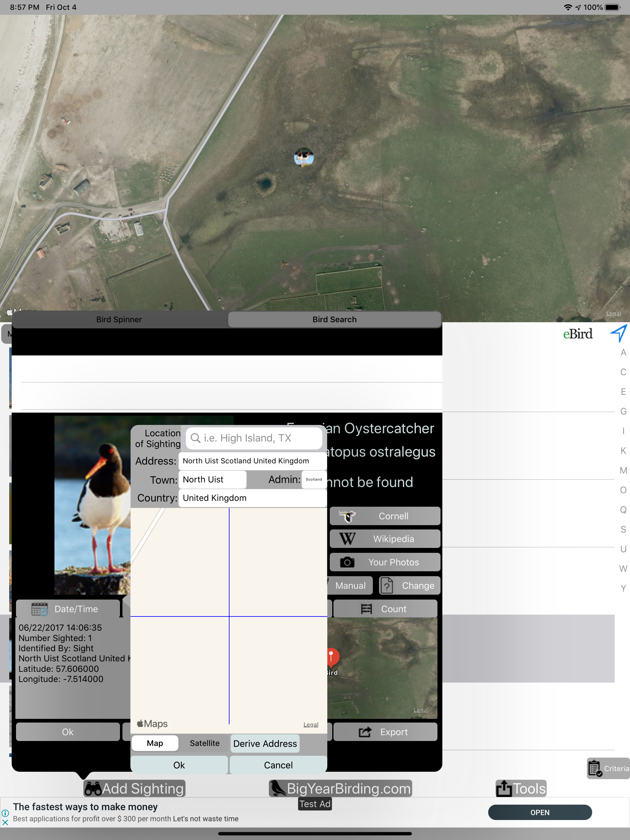Click the Latitude: 57.606000 text
The height and width of the screenshot is (840, 630).
[58, 669]
